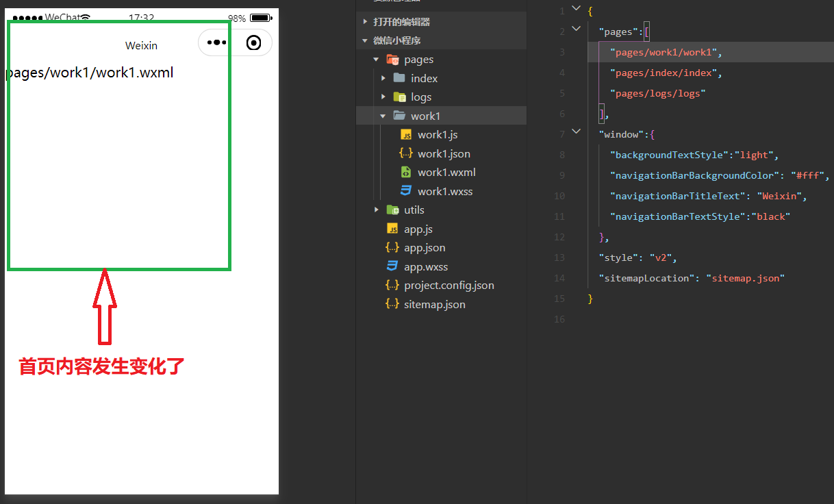
Task: Open app.json in the file tree
Action: [x=425, y=248]
